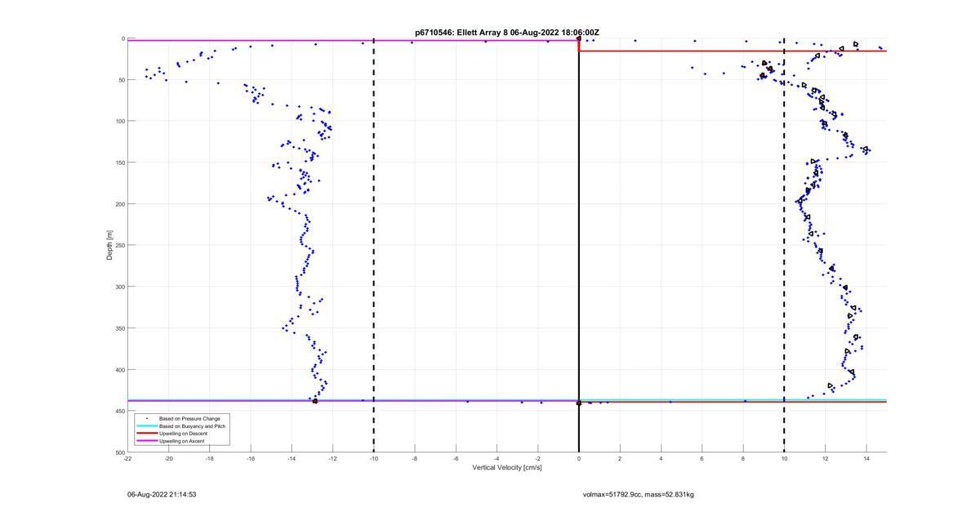Select velocity tick label '-18'
This screenshot has width=980, height=508.
click(210, 458)
